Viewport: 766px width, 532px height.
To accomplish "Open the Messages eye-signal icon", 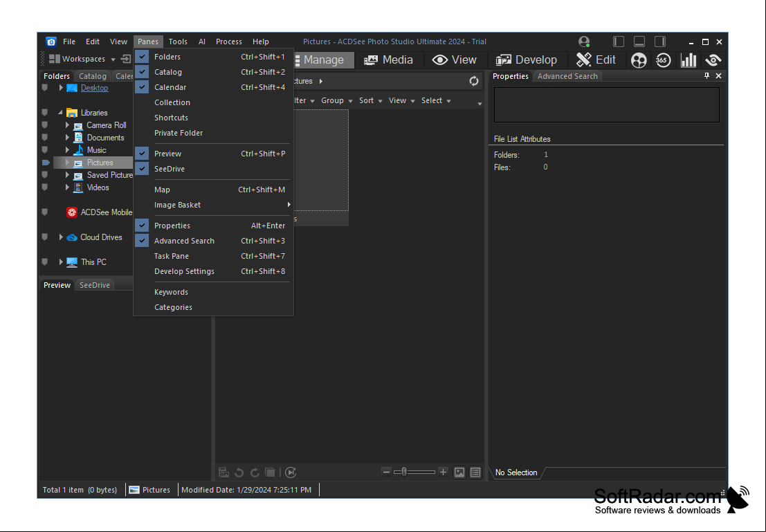I will click(713, 60).
